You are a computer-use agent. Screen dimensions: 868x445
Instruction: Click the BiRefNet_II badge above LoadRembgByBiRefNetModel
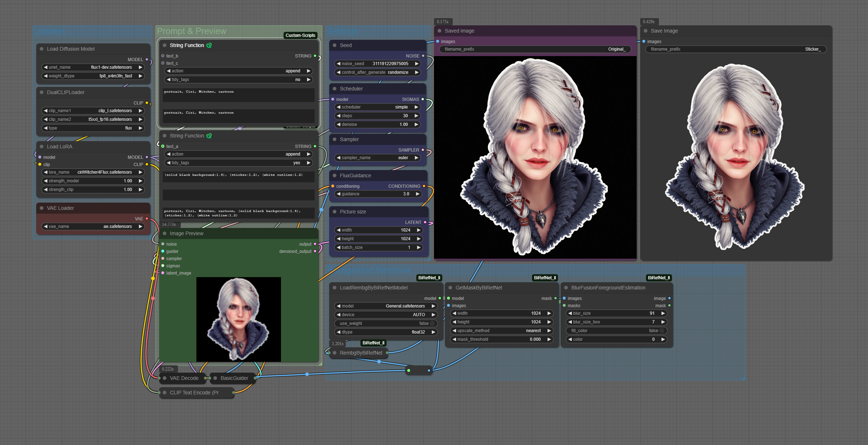pos(429,278)
